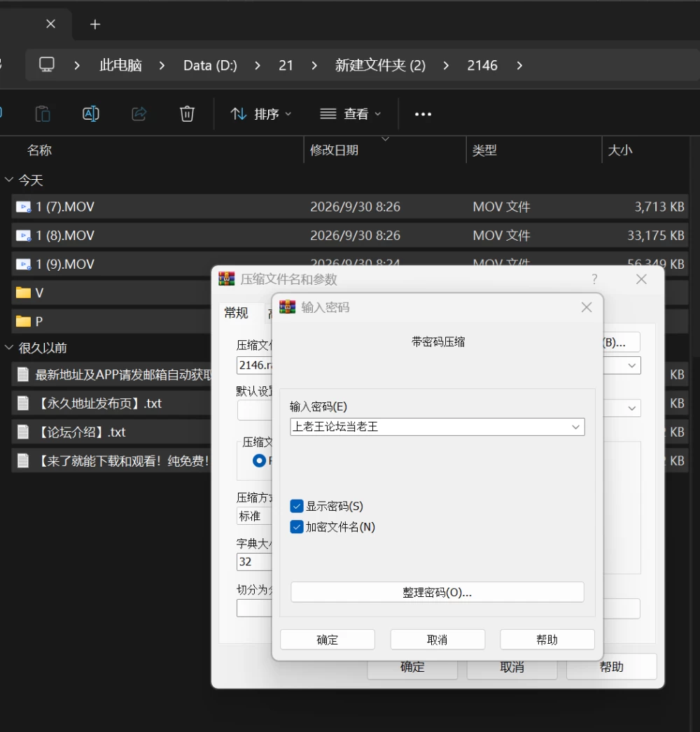Open the 查看 view dropdown
This screenshot has height=732, width=700.
(351, 114)
